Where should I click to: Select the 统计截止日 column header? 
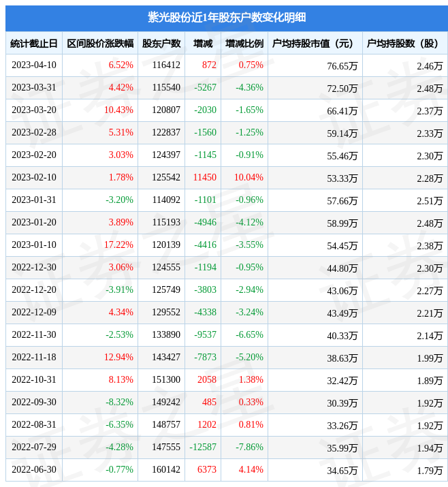tap(34, 43)
